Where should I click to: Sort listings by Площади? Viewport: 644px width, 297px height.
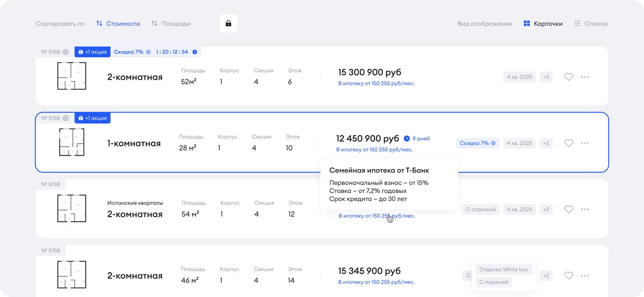(x=171, y=24)
